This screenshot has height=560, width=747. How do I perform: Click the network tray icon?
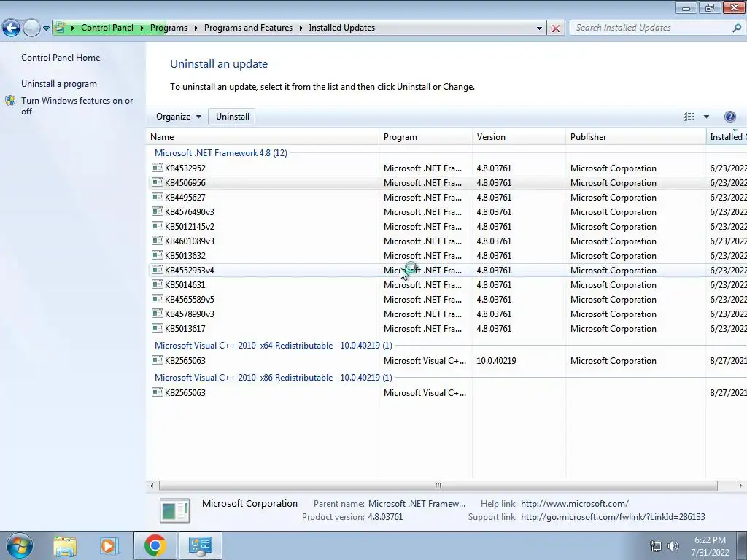coord(656,546)
